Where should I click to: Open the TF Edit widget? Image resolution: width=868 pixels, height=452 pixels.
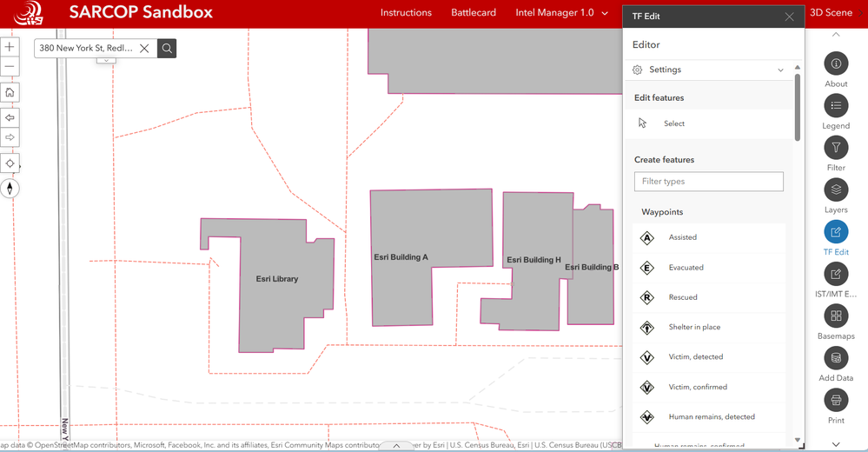[836, 231]
